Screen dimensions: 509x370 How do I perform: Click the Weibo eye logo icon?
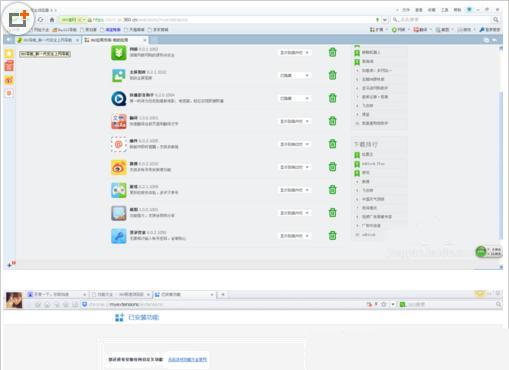119,167
